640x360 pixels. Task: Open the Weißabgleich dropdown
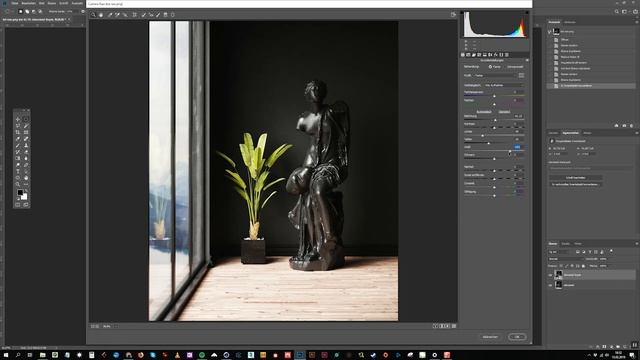tap(503, 85)
